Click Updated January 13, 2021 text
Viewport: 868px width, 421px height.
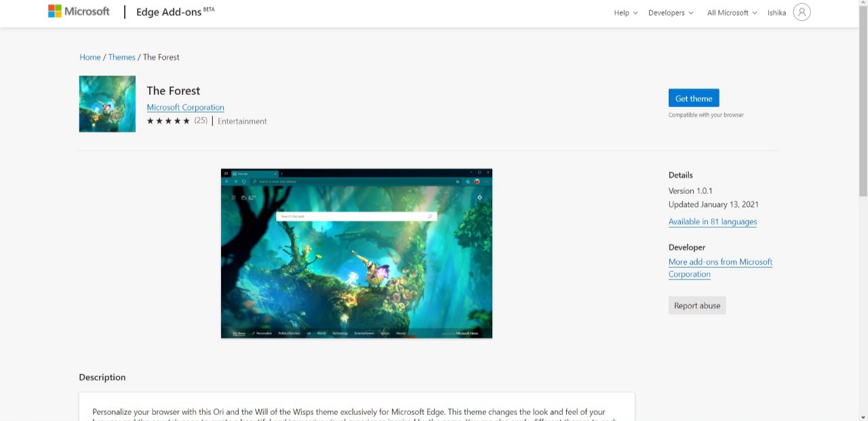[713, 205]
